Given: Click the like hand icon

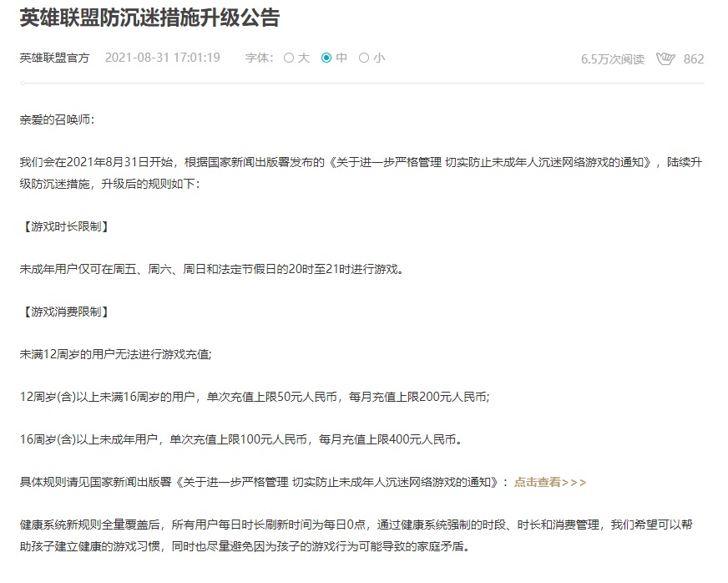Looking at the screenshot, I should [665, 59].
